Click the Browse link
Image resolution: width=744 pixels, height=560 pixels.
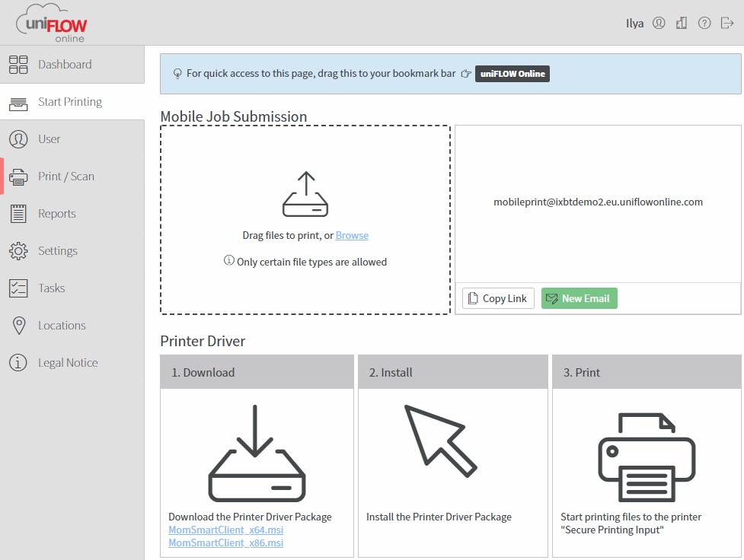click(352, 235)
